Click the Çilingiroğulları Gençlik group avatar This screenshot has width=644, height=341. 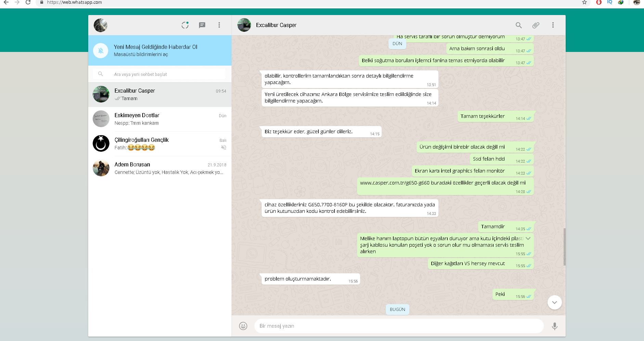pos(101,144)
